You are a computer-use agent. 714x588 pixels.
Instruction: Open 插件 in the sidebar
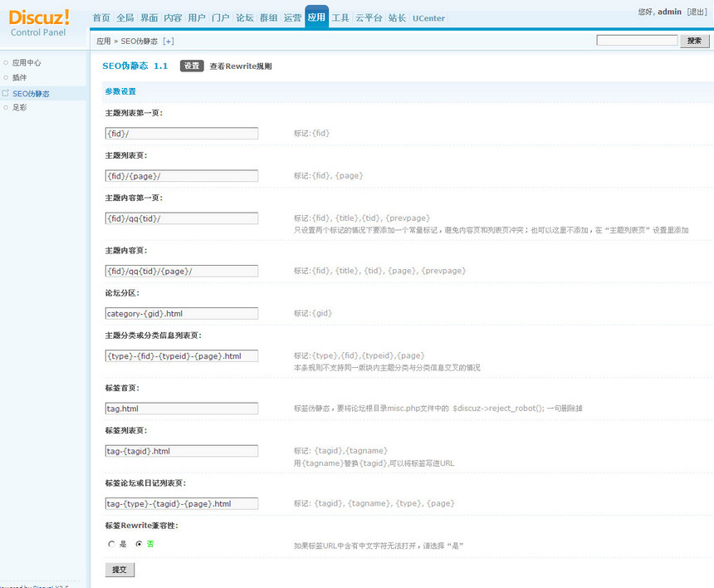[19, 77]
